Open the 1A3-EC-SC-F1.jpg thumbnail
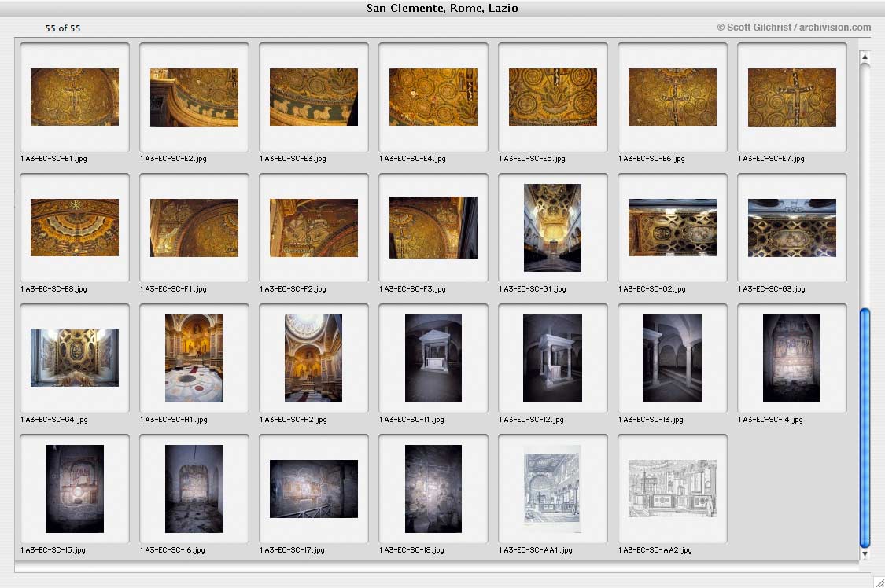This screenshot has width=885, height=588. click(x=194, y=228)
